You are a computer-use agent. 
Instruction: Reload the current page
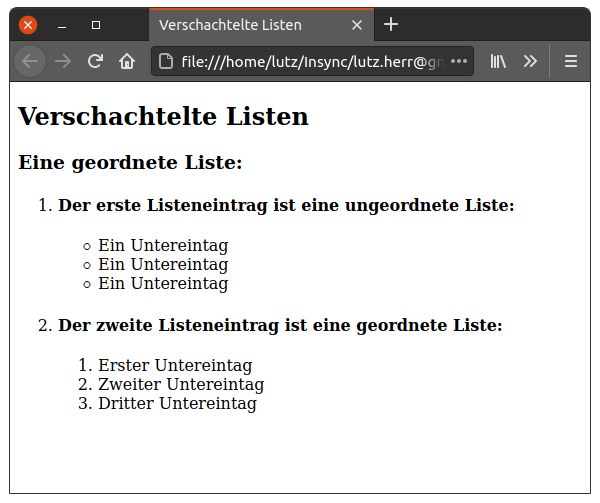pyautogui.click(x=95, y=61)
